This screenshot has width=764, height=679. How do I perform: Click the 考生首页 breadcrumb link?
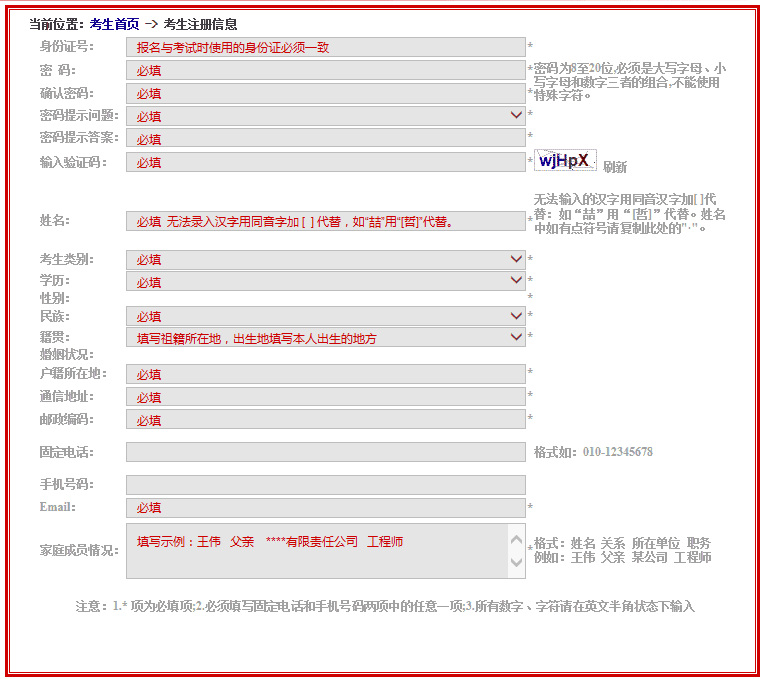coord(114,24)
